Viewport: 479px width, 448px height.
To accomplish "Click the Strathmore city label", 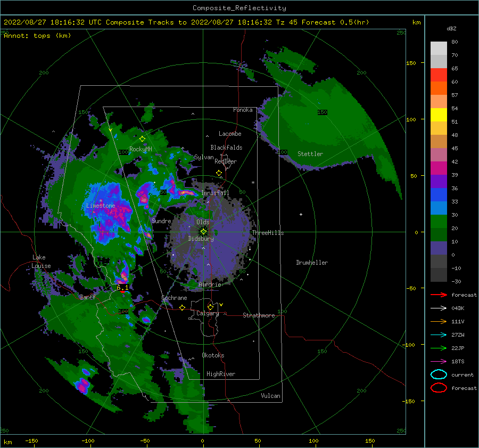I will pyautogui.click(x=259, y=315).
